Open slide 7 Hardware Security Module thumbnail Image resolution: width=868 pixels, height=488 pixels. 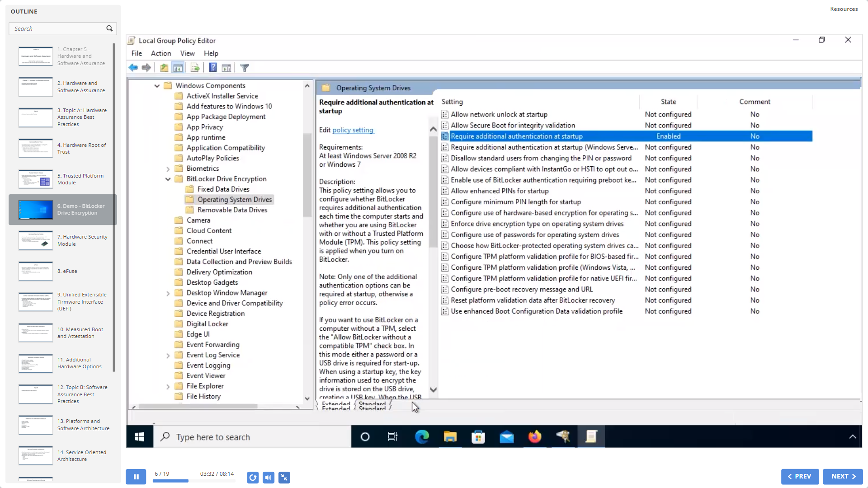36,240
